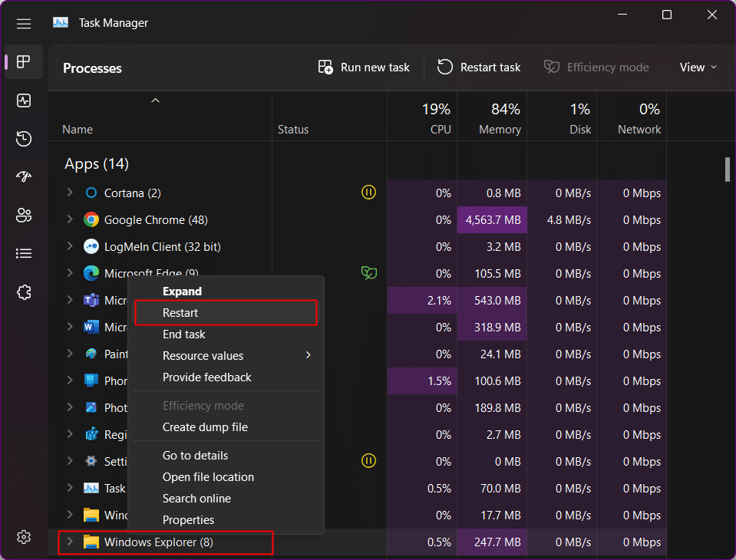Sort by the CPU column header
Screen dimensions: 736x560
(x=422, y=117)
